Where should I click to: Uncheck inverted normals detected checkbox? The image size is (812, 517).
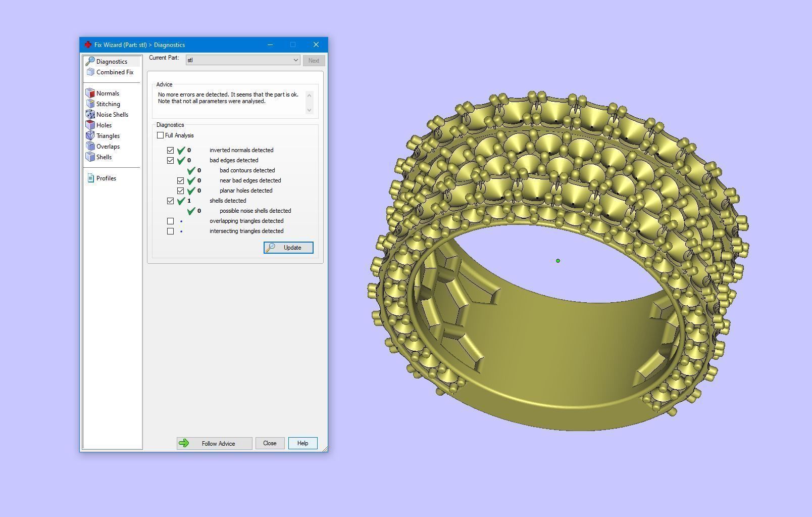pyautogui.click(x=171, y=151)
